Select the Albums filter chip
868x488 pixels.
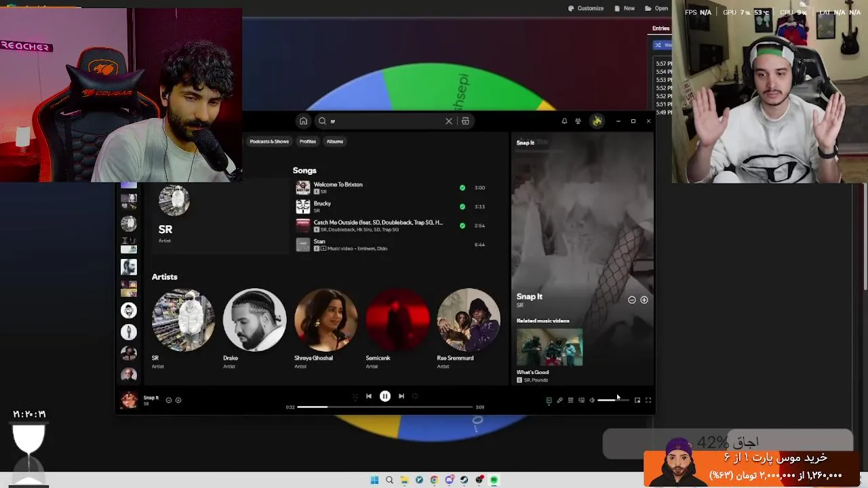tap(335, 141)
